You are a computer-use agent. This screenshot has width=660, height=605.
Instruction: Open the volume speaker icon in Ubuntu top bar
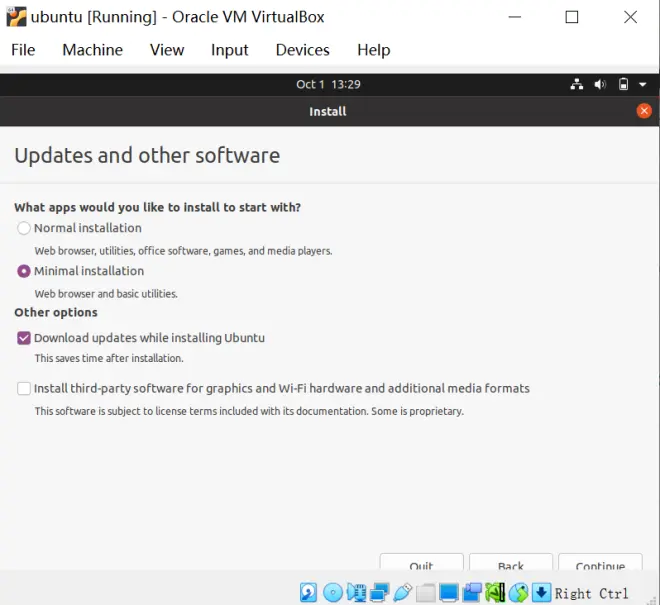pos(600,84)
